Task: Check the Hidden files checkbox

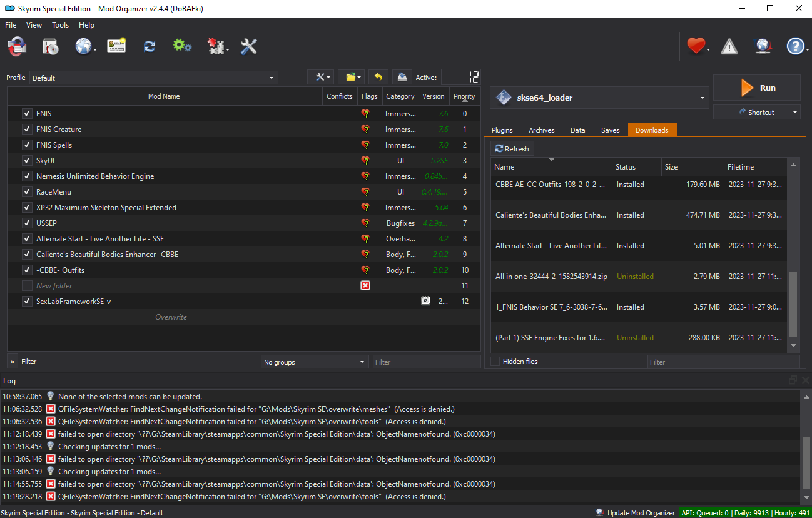Action: tap(495, 362)
